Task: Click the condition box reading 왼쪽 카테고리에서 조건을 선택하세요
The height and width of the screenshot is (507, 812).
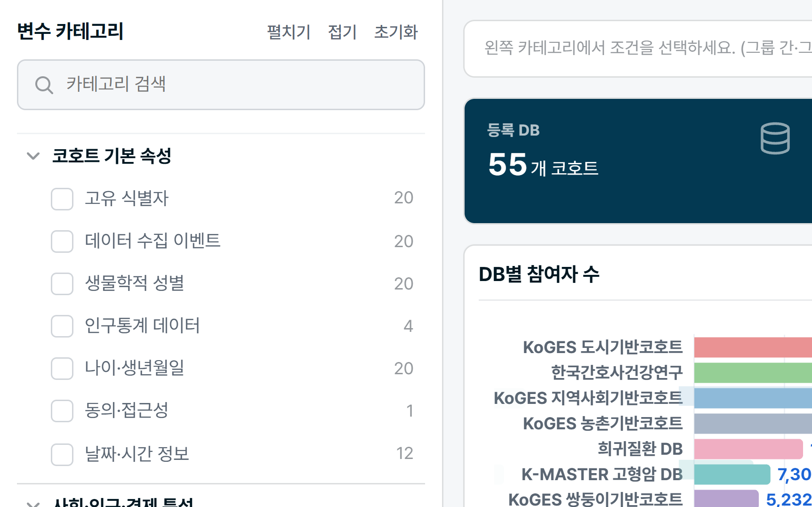Action: [x=638, y=48]
